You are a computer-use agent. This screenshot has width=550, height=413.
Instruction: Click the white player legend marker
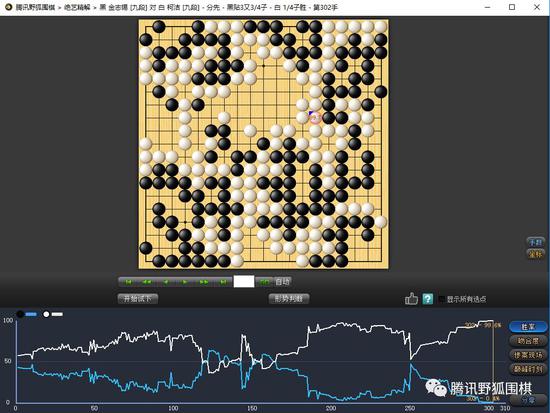pos(46,314)
